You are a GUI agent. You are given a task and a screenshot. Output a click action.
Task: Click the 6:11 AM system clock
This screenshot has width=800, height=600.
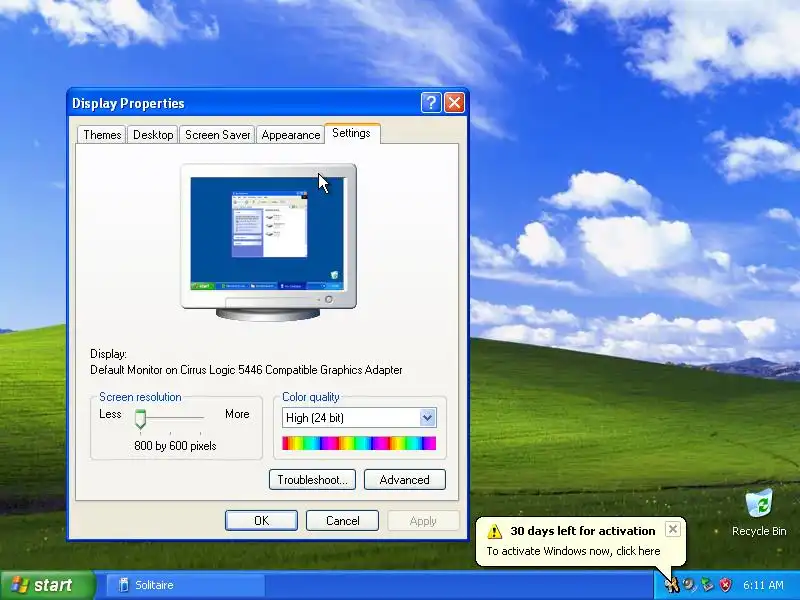[763, 585]
